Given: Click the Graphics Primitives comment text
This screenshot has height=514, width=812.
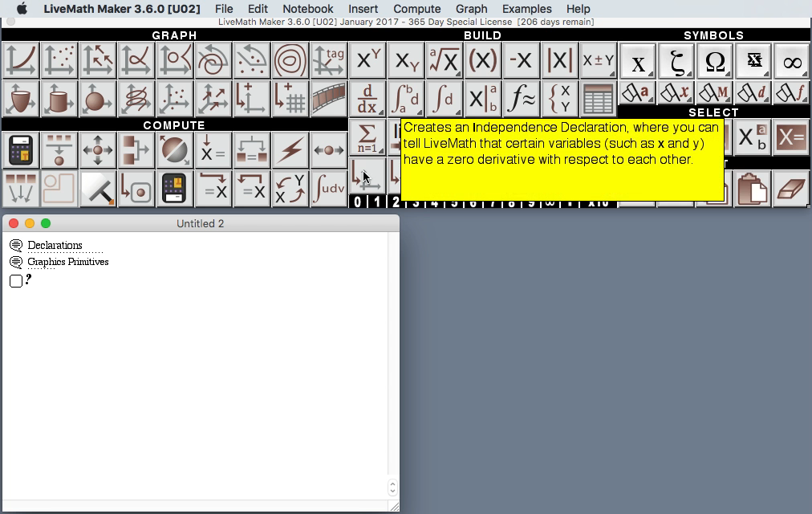Looking at the screenshot, I should coord(67,263).
